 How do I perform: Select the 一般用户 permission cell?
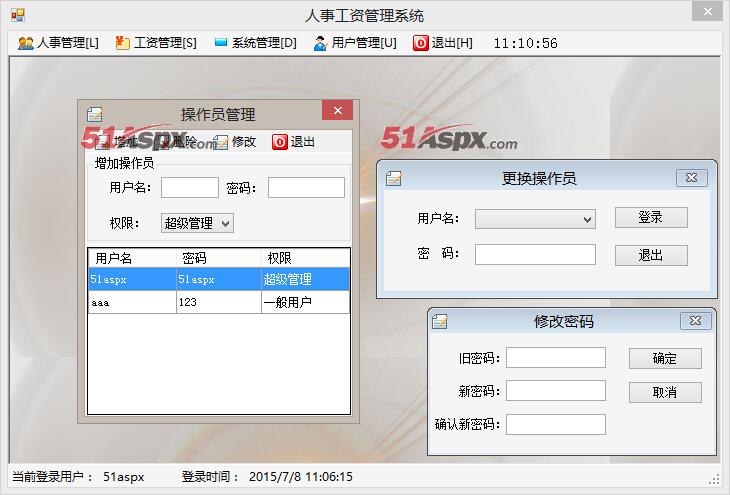(x=305, y=302)
